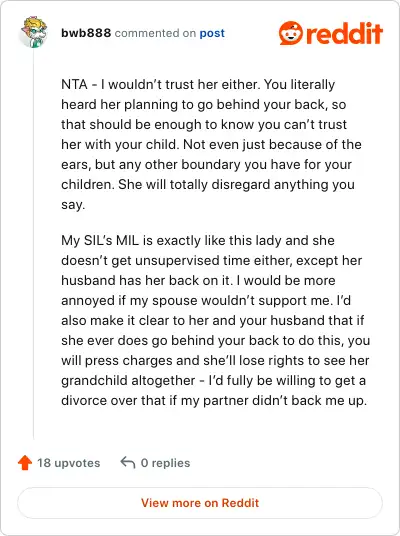Open the bwb888 username profile
This screenshot has width=400, height=536.
86,33
